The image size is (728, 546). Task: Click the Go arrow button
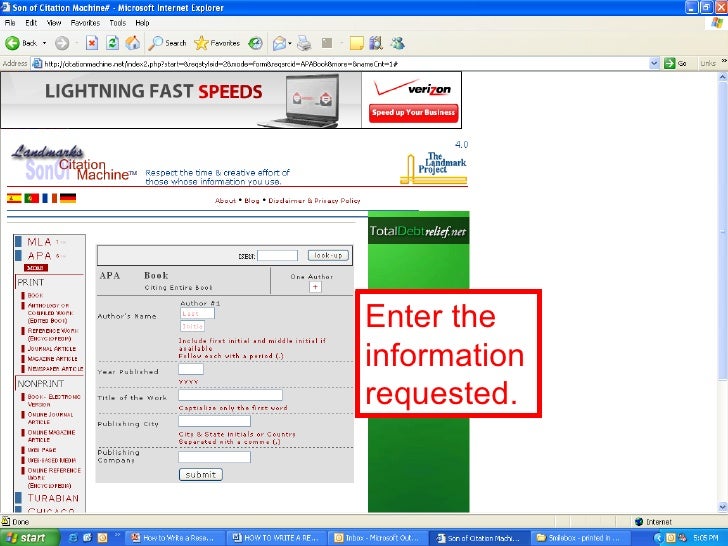[676, 63]
